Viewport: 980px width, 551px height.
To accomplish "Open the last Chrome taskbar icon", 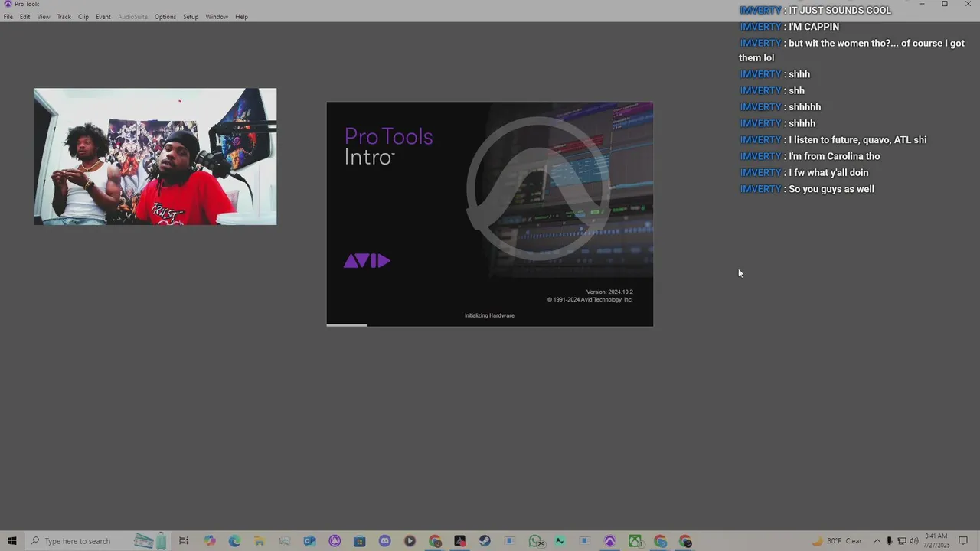I will 685,541.
